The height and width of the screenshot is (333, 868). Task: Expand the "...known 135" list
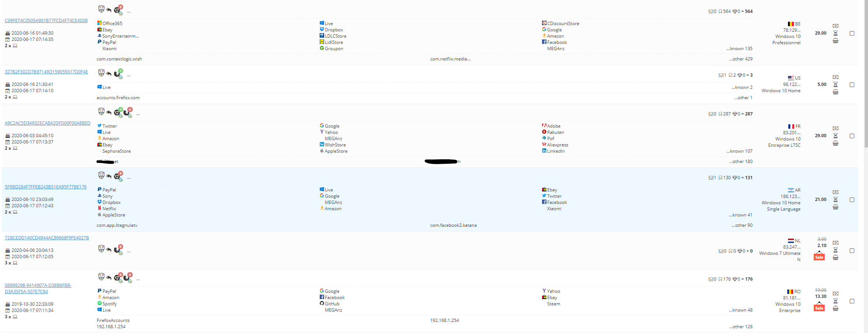tap(739, 49)
